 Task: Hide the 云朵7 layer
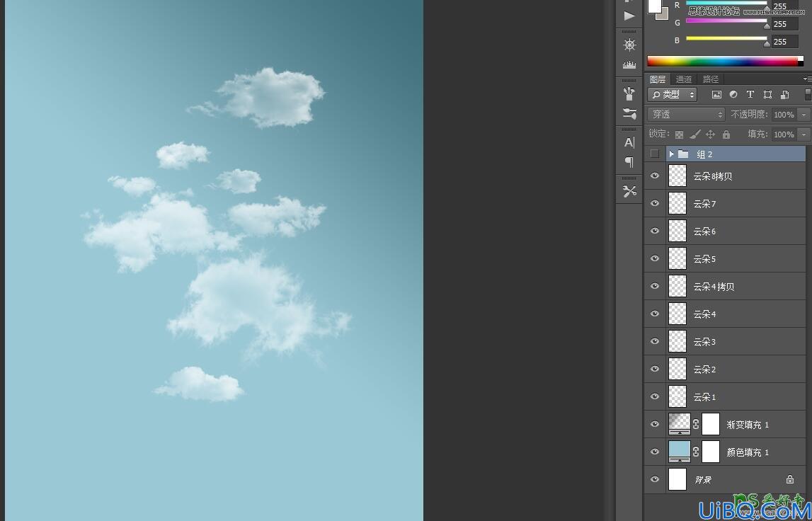tap(655, 204)
